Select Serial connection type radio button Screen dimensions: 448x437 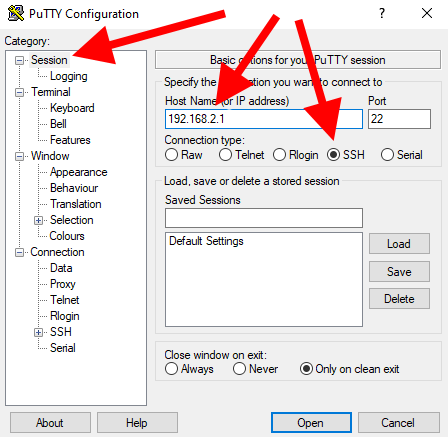(387, 155)
